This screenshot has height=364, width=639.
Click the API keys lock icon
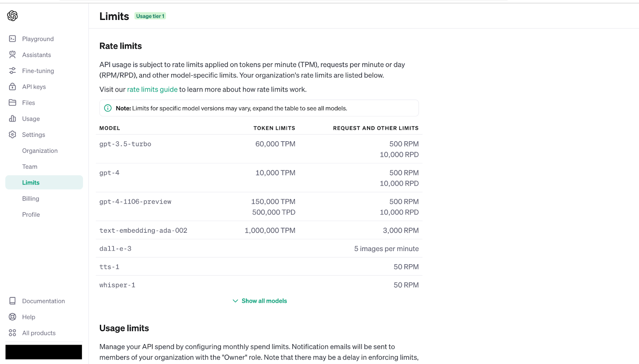coord(12,87)
